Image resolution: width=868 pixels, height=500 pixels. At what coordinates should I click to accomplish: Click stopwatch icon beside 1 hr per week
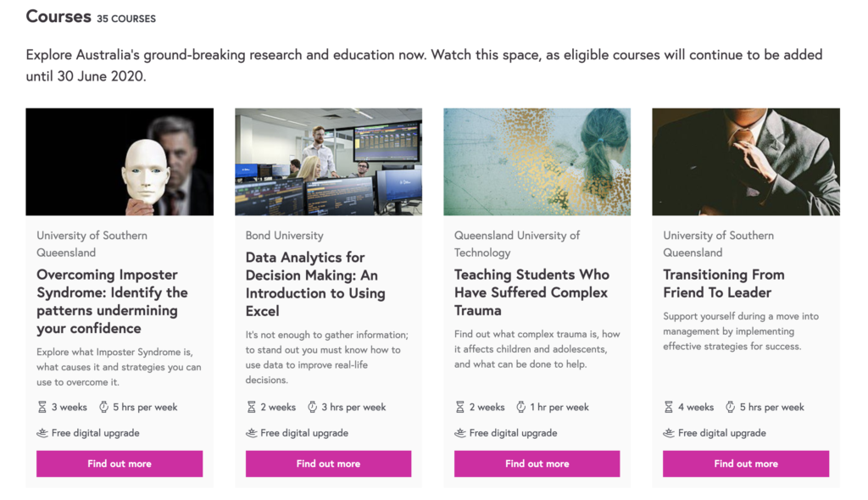pyautogui.click(x=521, y=407)
